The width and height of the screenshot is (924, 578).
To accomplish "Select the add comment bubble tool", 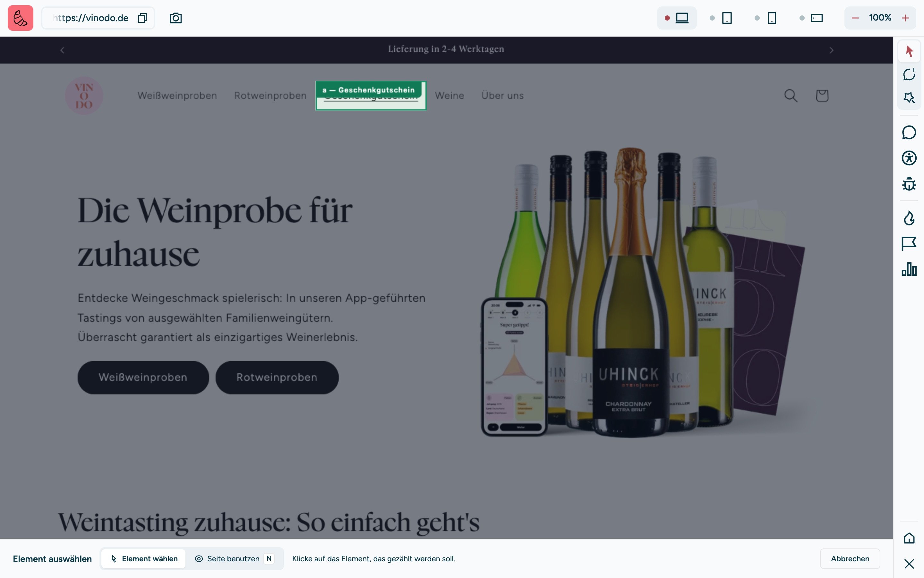I will tap(909, 74).
